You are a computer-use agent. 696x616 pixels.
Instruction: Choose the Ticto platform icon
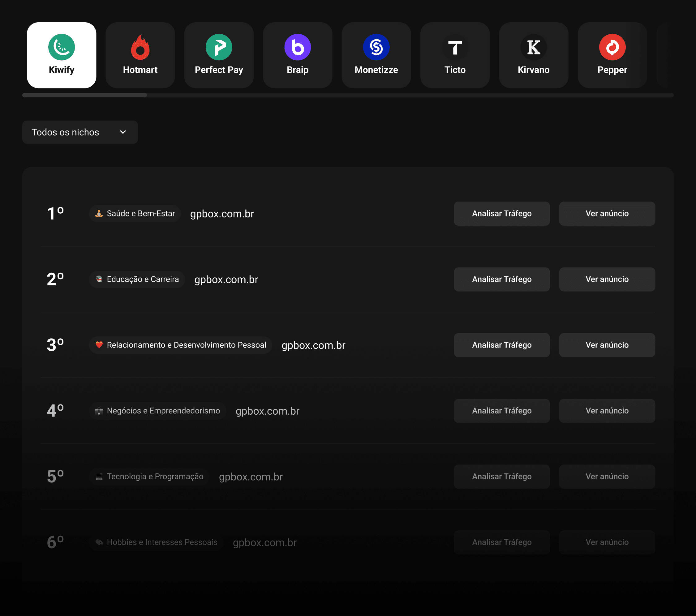[455, 47]
